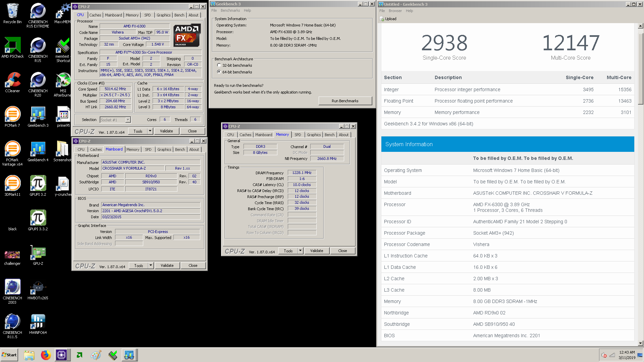Click the DRAM Frequency value 1228.1 MHz
Screen dimensions: 644x362
[x=302, y=173]
